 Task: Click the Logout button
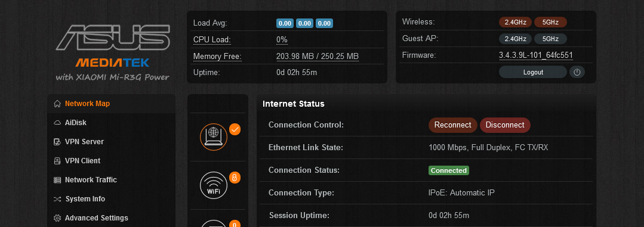point(533,72)
